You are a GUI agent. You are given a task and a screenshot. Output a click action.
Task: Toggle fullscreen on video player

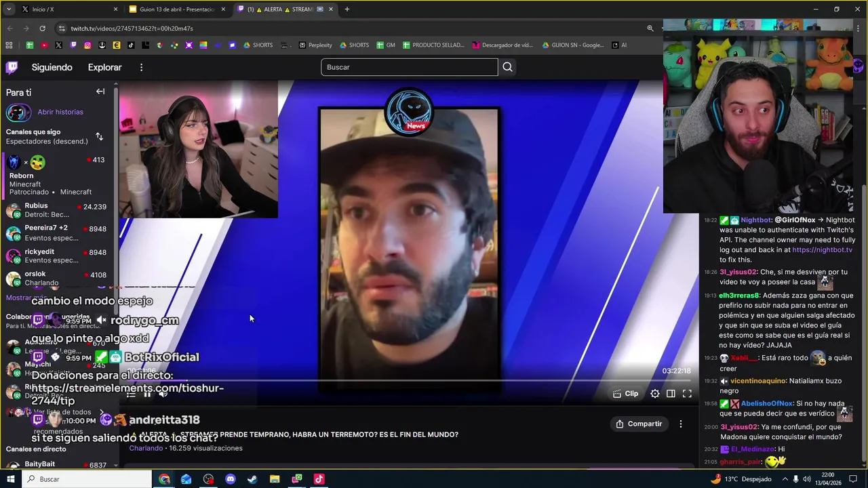coord(687,394)
